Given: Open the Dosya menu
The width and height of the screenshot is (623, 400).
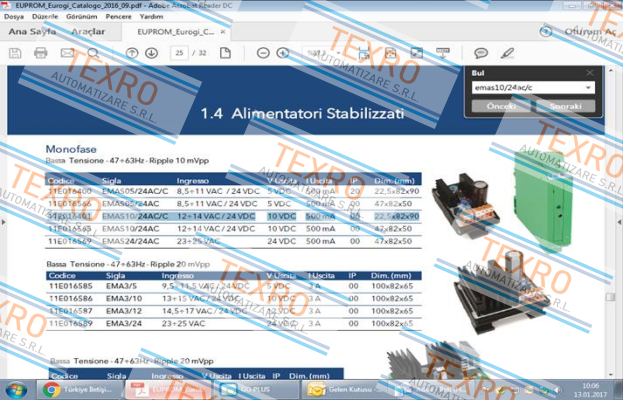Looking at the screenshot, I should tap(14, 17).
